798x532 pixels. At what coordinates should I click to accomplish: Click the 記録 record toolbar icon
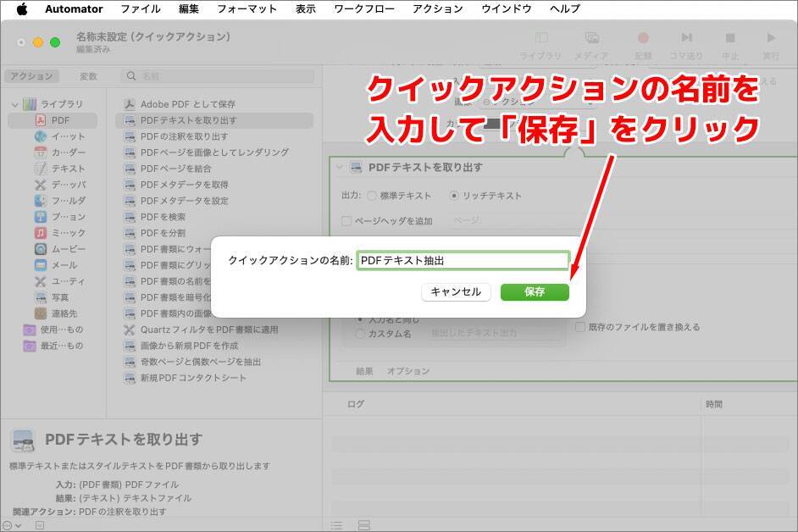643,38
